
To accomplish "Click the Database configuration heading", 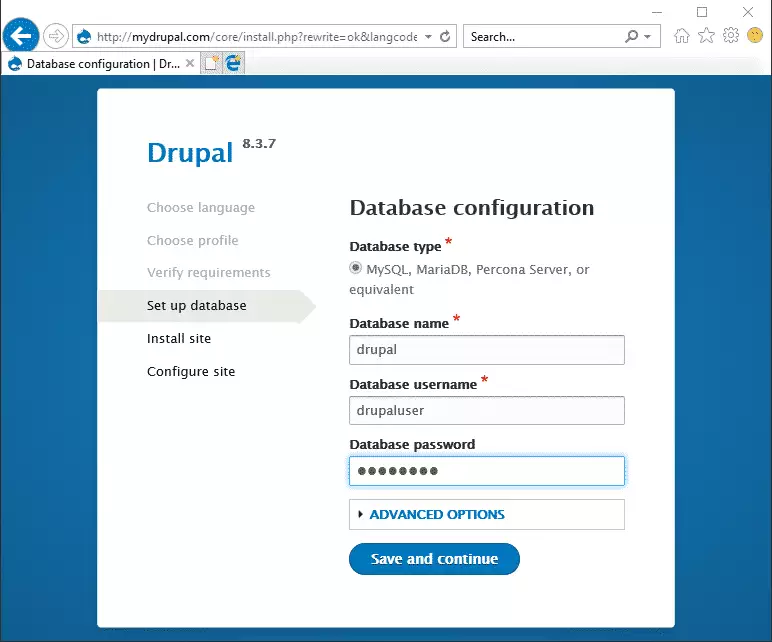I will tap(472, 208).
